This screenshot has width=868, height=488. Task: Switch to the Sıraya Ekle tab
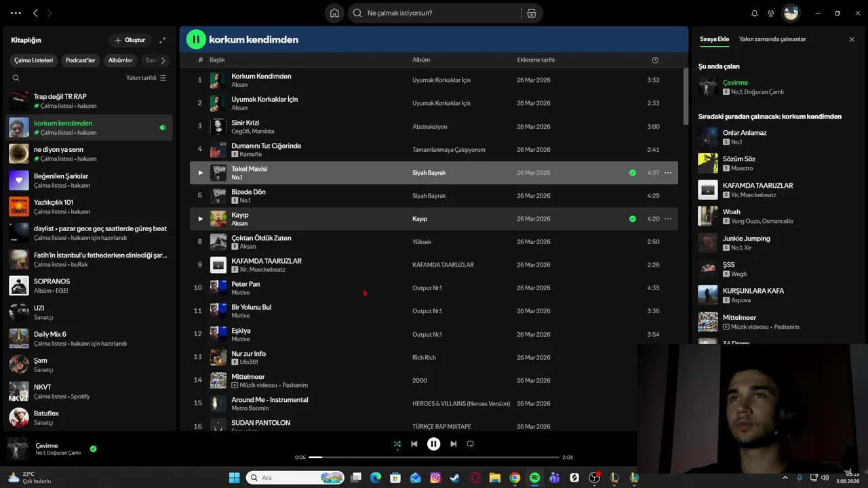[x=714, y=39]
